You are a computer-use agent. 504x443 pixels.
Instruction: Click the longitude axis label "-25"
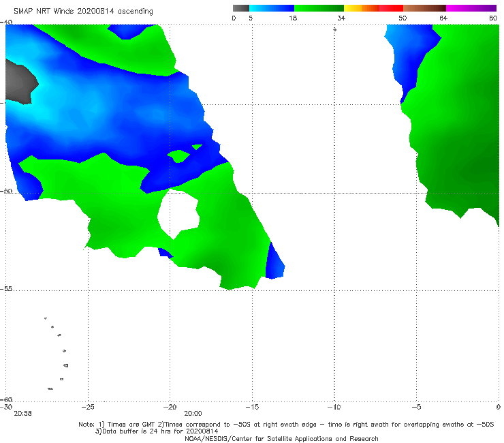point(88,407)
